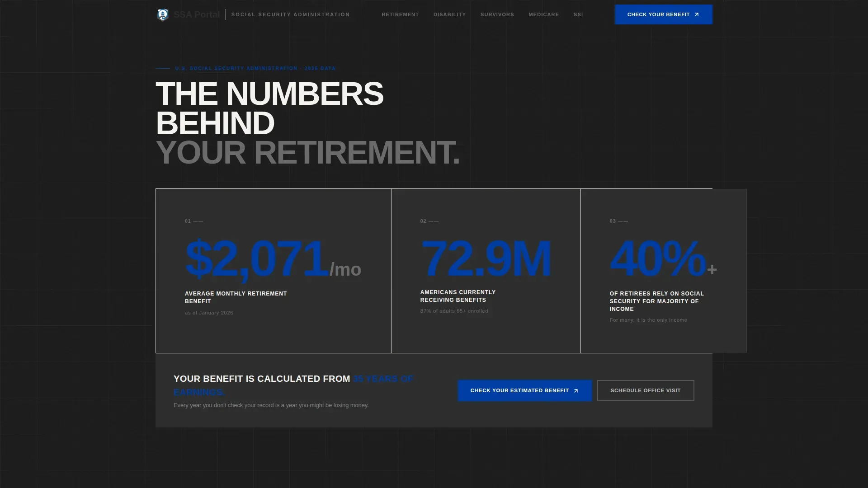
Task: Click the Check Your Benefit header button
Action: pyautogui.click(x=663, y=15)
